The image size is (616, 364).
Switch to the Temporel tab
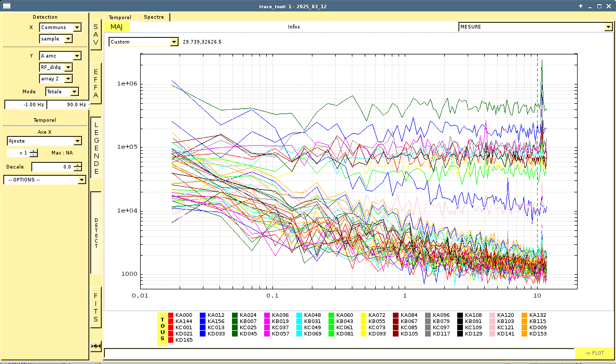click(120, 17)
